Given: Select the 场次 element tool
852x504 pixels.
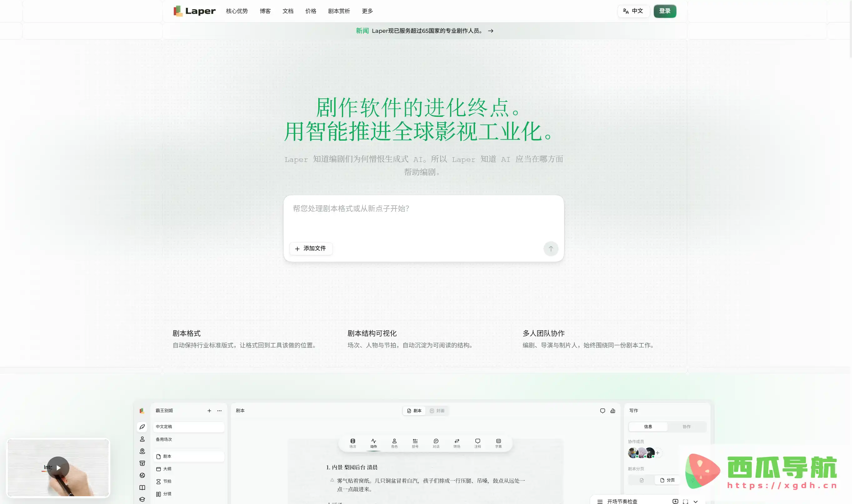Looking at the screenshot, I should click(353, 443).
